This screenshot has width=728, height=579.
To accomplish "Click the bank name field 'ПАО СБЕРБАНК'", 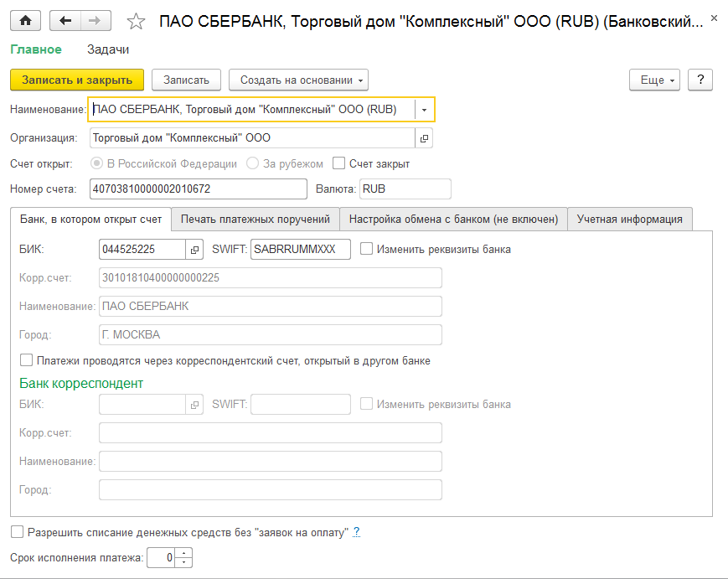I will coord(271,307).
